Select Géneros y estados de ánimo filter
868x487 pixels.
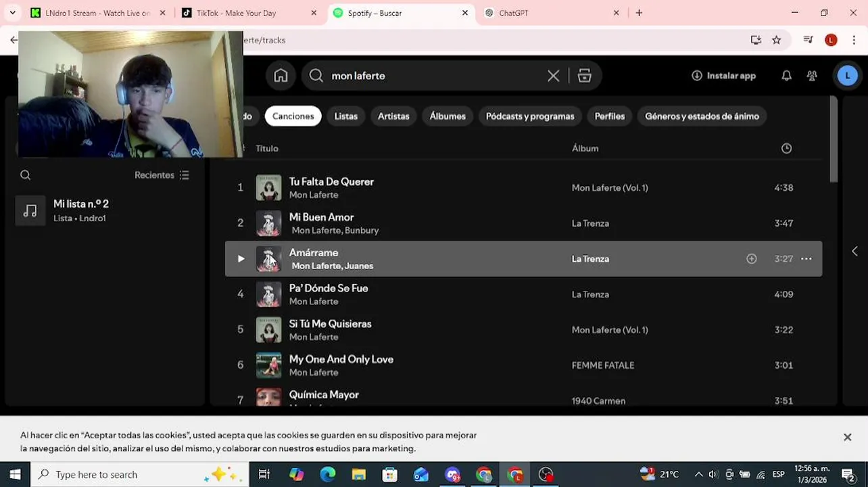tap(702, 116)
